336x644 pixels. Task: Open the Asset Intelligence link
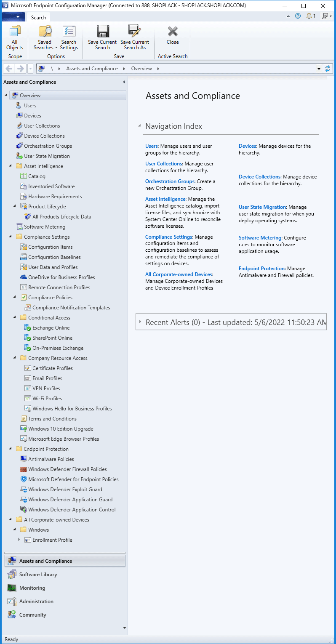[x=165, y=199]
